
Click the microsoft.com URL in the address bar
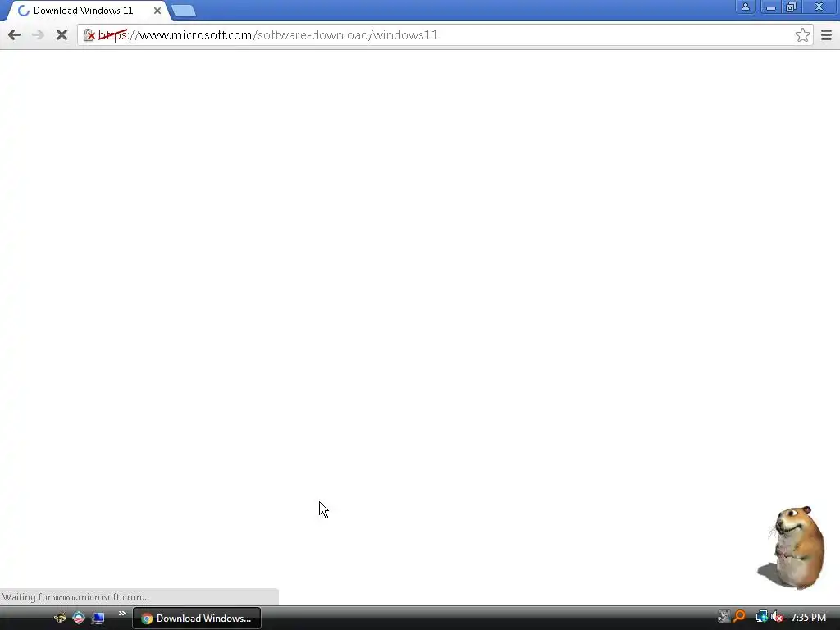268,35
